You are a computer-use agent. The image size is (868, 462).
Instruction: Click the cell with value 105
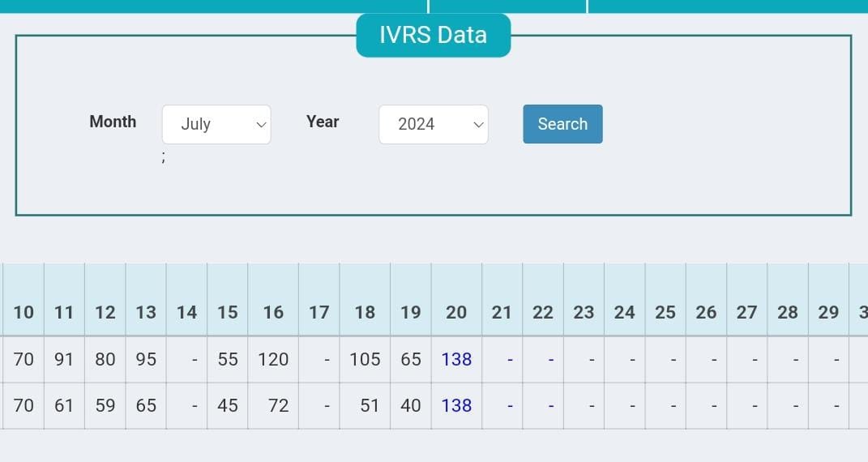click(365, 359)
